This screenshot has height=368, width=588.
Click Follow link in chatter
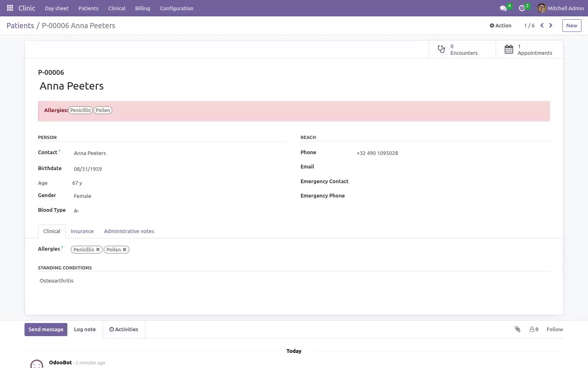click(555, 329)
